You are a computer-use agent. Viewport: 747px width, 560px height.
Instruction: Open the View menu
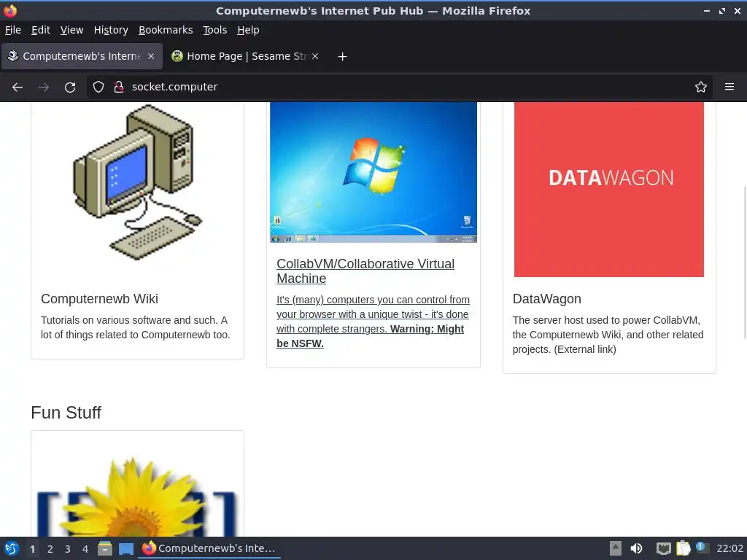pyautogui.click(x=71, y=30)
